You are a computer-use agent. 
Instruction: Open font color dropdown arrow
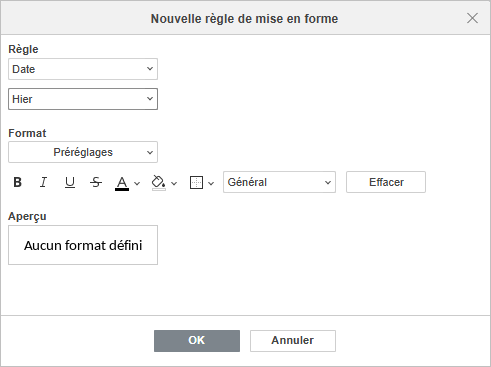(x=137, y=183)
